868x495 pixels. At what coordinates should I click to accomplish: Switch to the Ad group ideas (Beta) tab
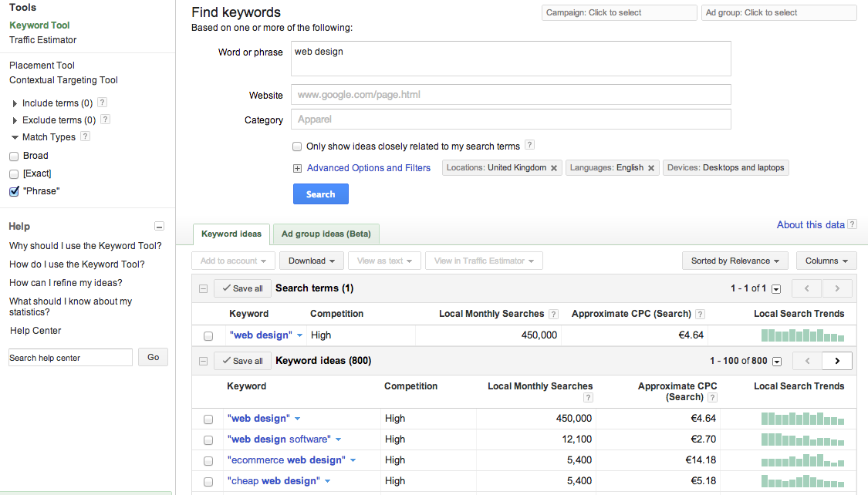pyautogui.click(x=326, y=233)
